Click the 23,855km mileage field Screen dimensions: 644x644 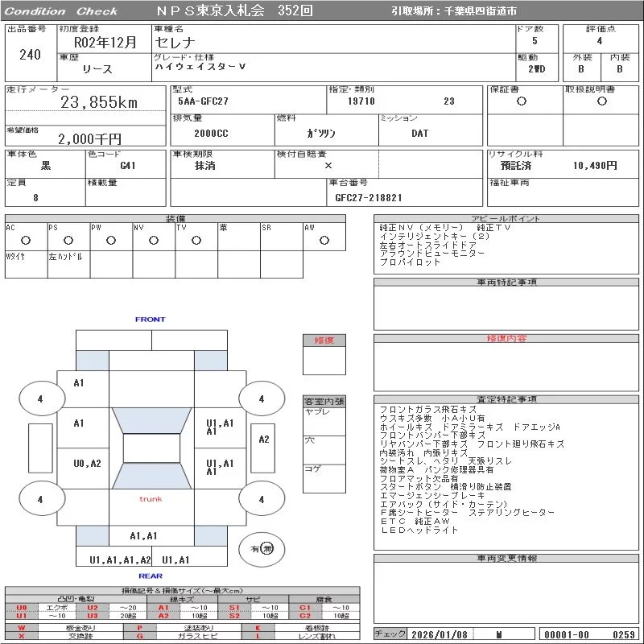(99, 102)
